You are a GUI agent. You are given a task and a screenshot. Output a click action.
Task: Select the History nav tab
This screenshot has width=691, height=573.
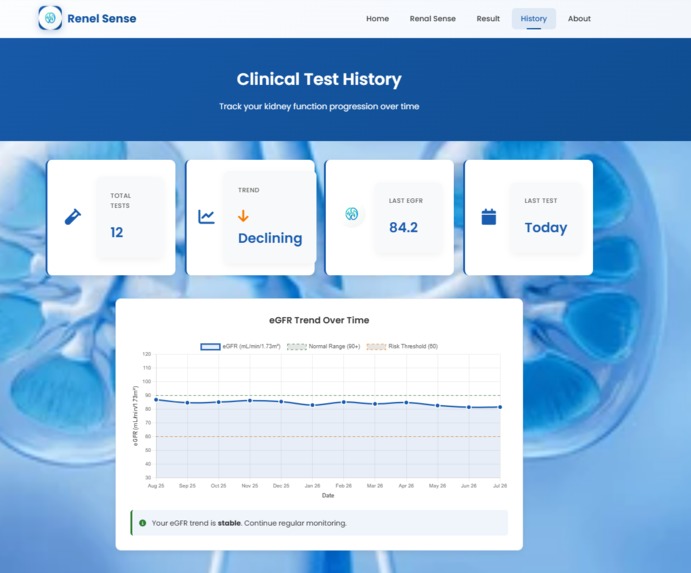click(x=534, y=19)
